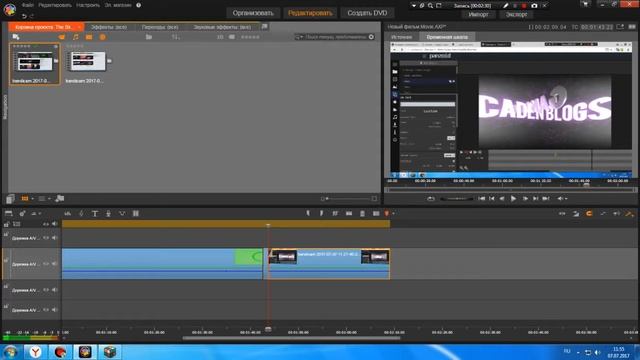Click the undo arrow icon
The image size is (640, 360).
(x=24, y=16)
